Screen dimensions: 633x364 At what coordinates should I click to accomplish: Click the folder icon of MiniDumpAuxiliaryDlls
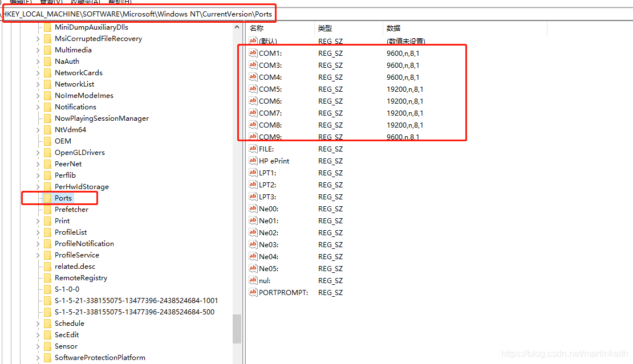click(x=48, y=27)
